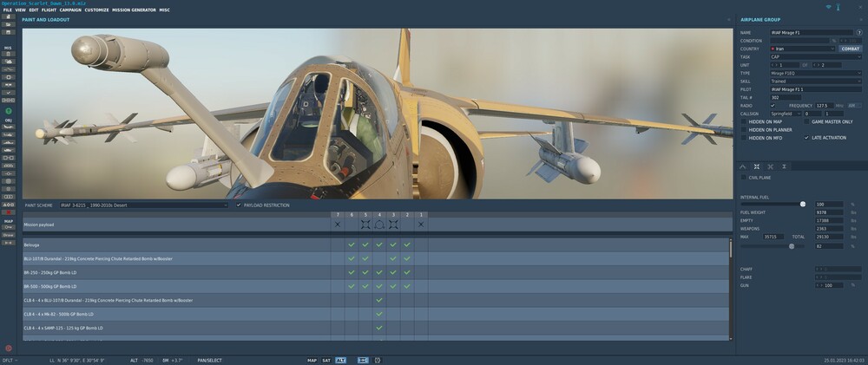
Task: Open the MISSION GENERATOR menu
Action: (134, 10)
